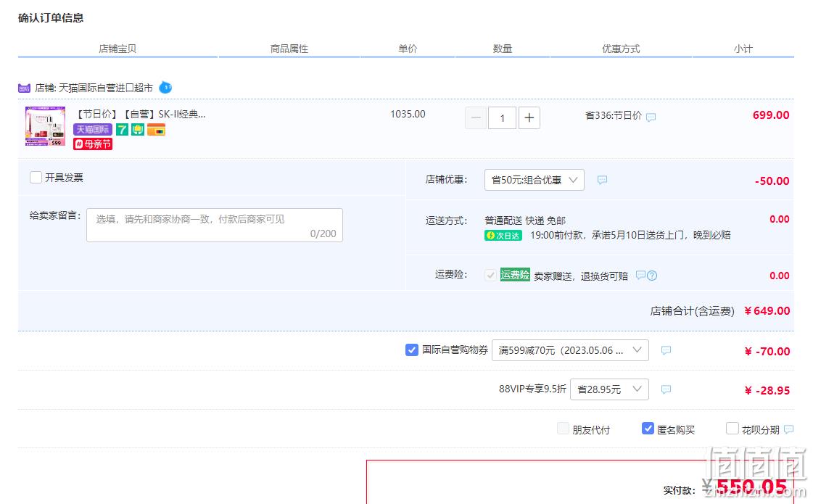Click the Tmall International store icon

tap(25, 88)
